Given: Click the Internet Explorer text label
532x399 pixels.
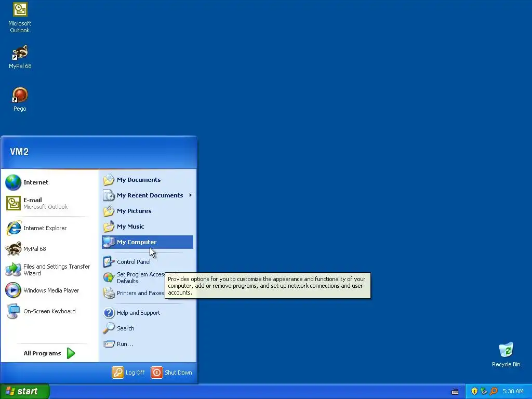Looking at the screenshot, I should pos(45,228).
